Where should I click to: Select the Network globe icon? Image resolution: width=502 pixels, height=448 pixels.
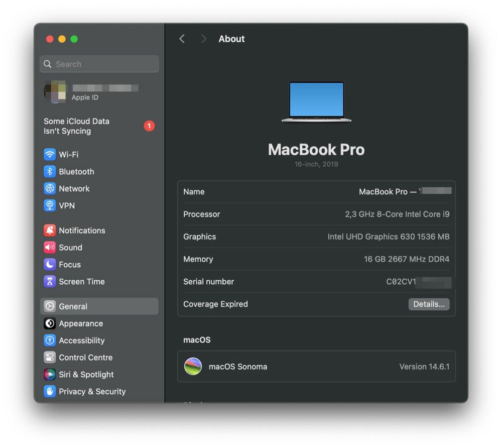pos(50,188)
